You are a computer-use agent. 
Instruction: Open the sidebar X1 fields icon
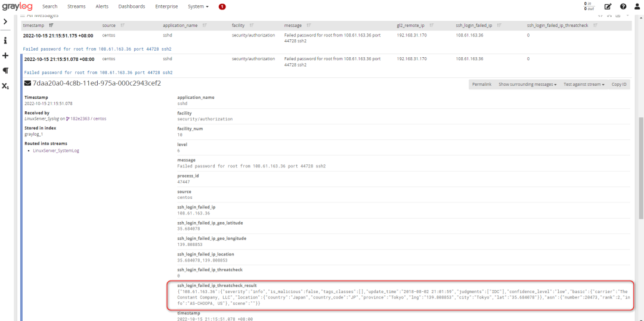[5, 86]
